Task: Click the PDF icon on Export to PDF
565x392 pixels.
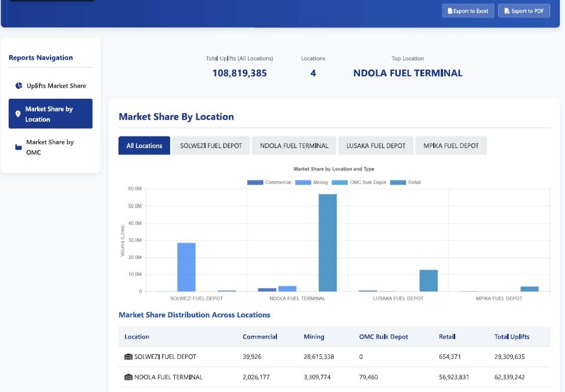Action: click(x=506, y=11)
